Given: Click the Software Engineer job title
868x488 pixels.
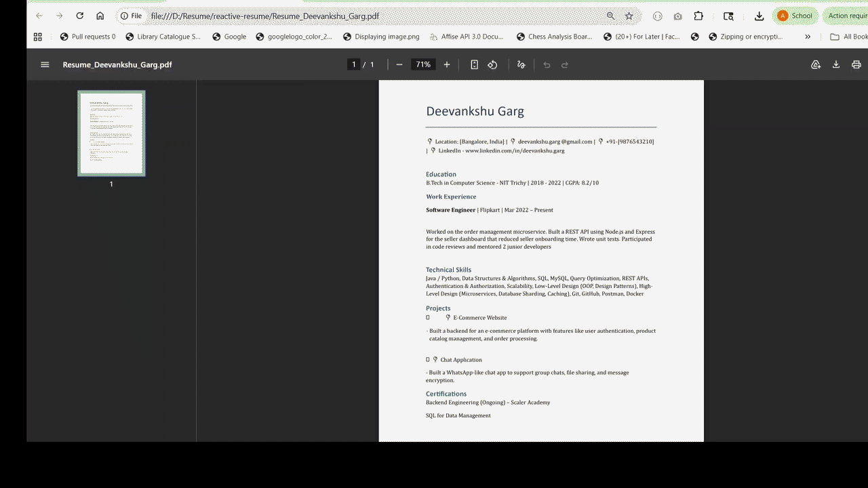Looking at the screenshot, I should (x=451, y=210).
